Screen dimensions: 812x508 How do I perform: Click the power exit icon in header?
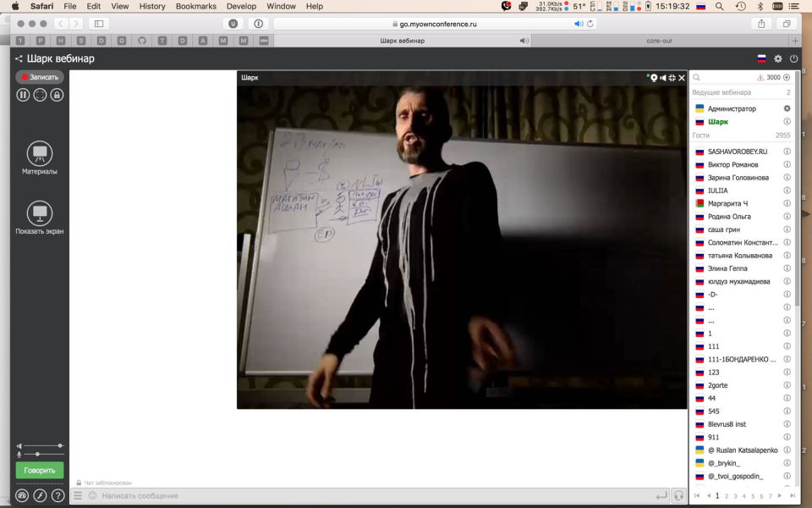[x=794, y=58]
